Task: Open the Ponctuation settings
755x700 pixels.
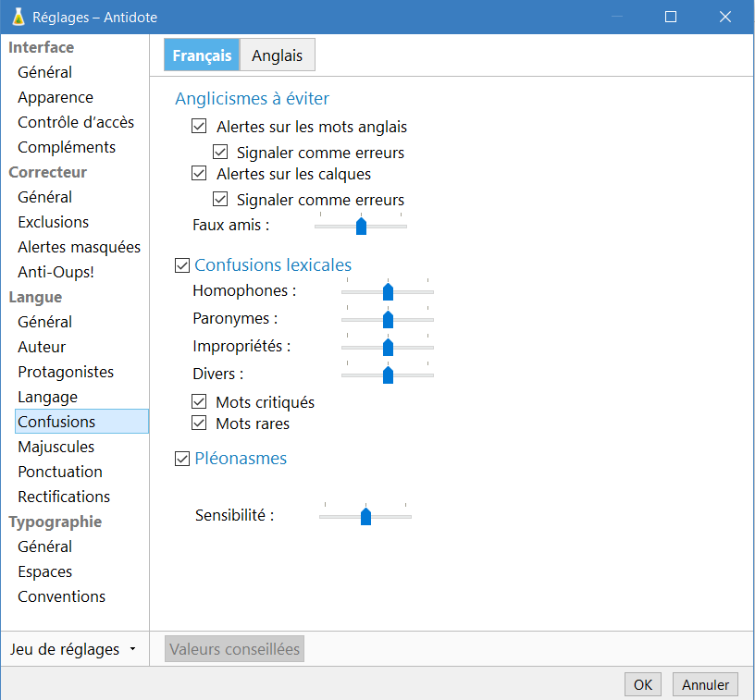Action: point(60,472)
